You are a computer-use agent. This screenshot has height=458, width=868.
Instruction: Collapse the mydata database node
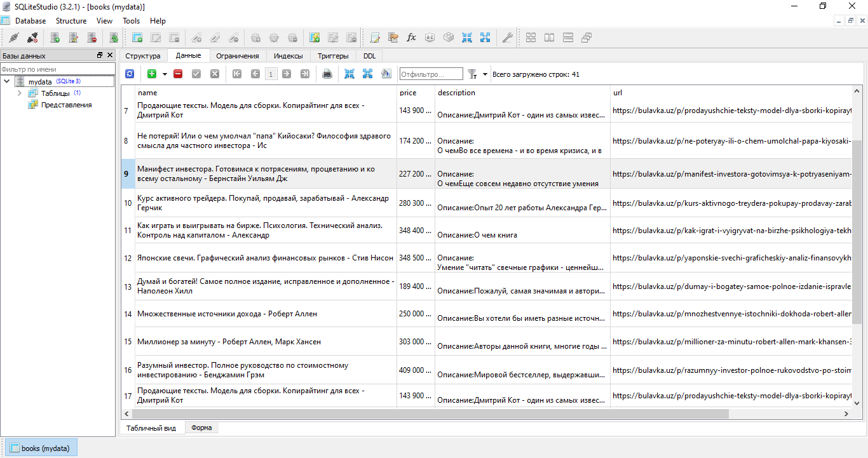pos(7,81)
